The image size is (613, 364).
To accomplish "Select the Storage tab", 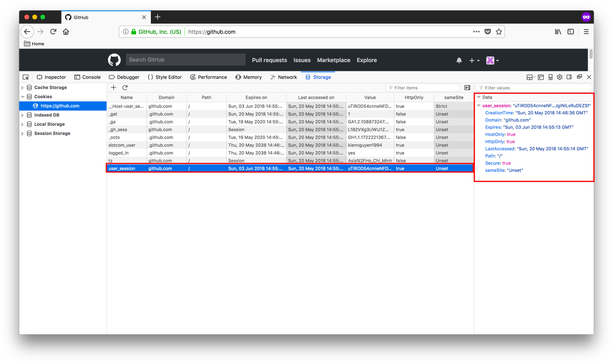I will click(318, 77).
